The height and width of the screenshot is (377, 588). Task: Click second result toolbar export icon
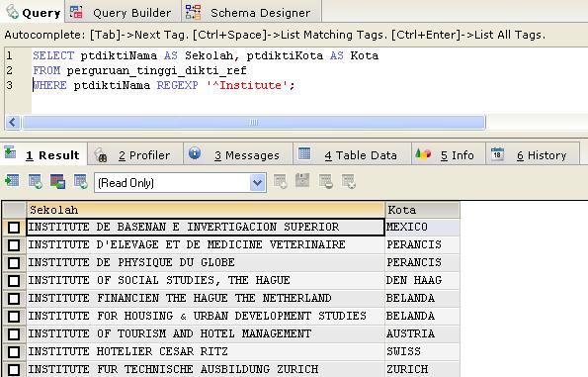(36, 182)
